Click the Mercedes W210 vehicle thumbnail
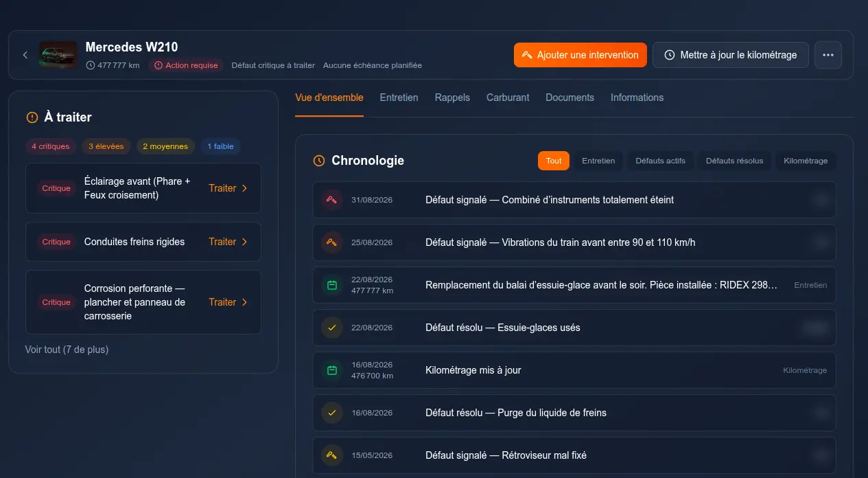 tap(58, 55)
